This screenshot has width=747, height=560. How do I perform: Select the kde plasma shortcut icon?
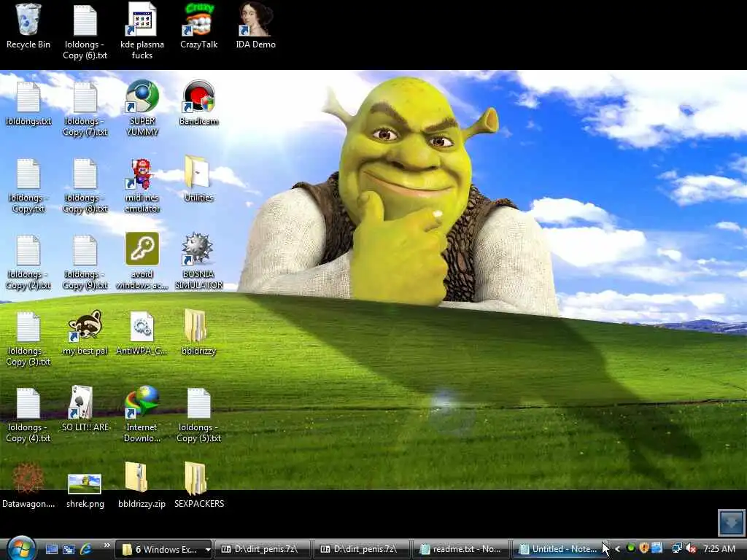point(142,20)
